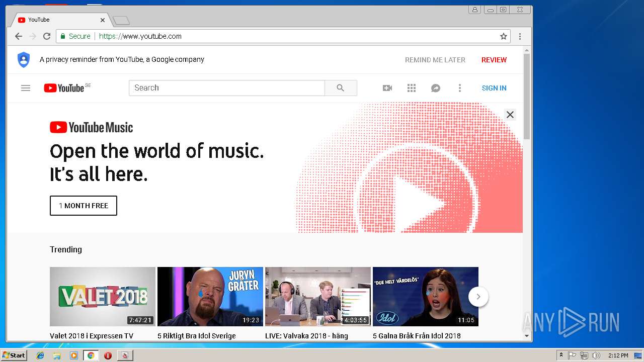Open the YouTube hamburger guide menu
Image resolution: width=644 pixels, height=362 pixels.
click(x=26, y=88)
